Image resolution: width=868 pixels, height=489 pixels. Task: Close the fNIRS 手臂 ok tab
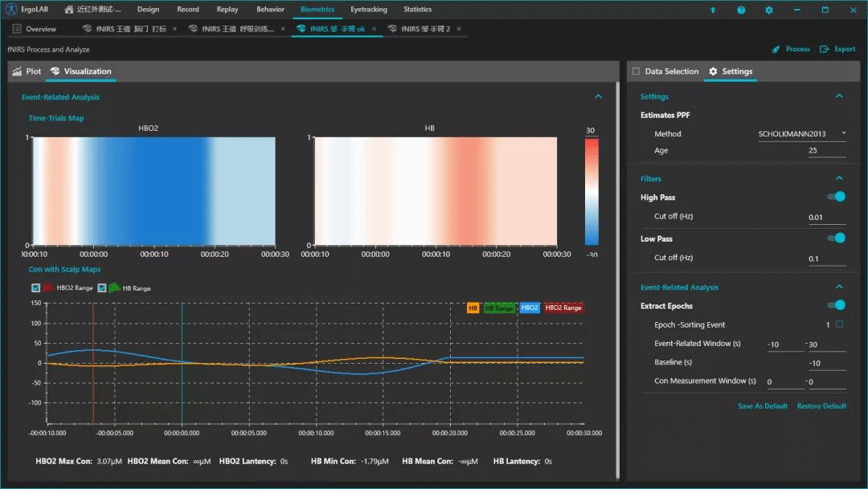click(375, 29)
